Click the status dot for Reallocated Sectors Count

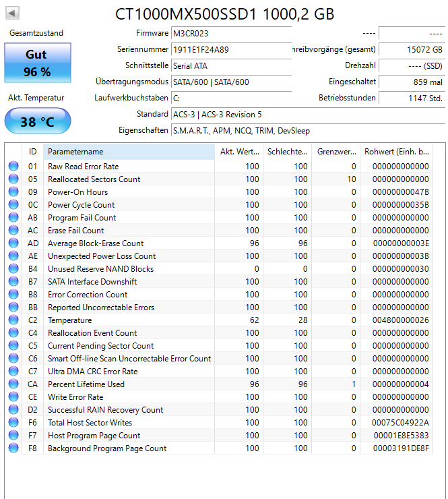pos(13,179)
